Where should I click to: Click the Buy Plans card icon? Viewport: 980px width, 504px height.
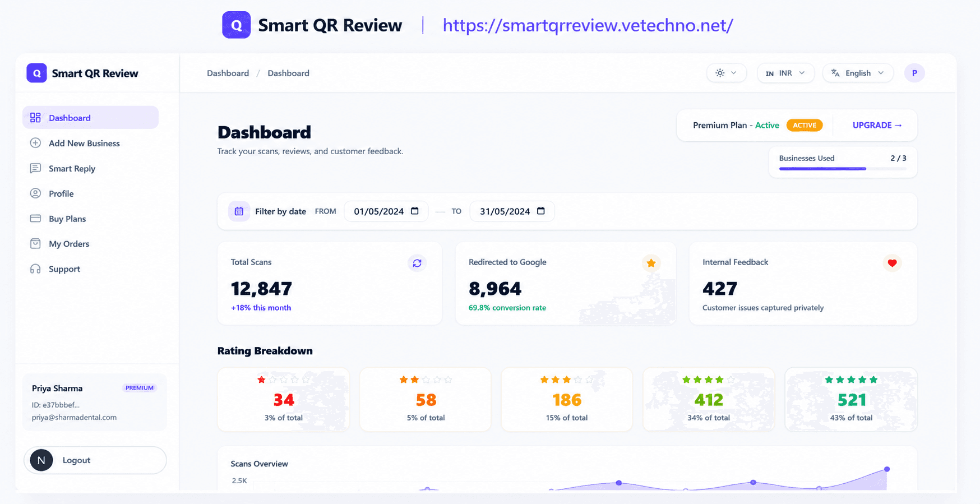click(x=35, y=219)
